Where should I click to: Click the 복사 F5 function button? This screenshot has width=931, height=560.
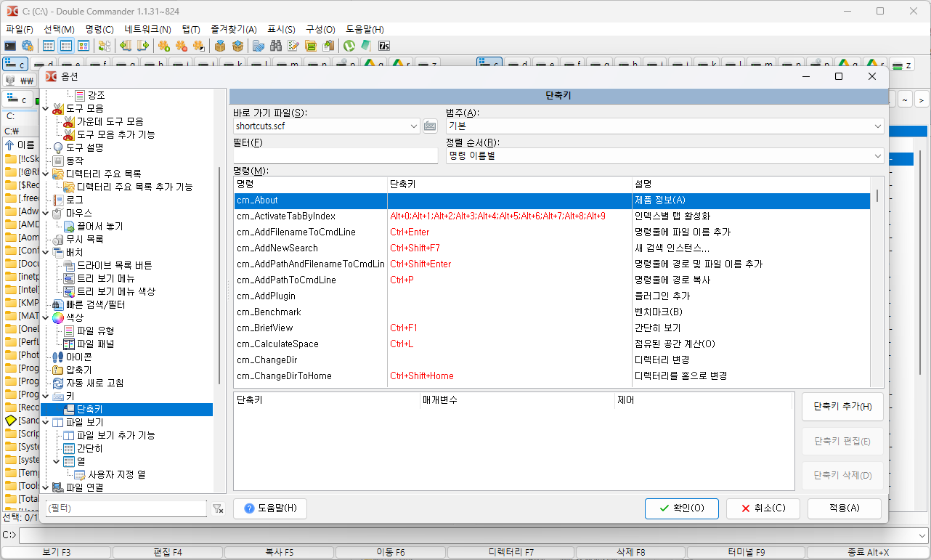click(279, 552)
